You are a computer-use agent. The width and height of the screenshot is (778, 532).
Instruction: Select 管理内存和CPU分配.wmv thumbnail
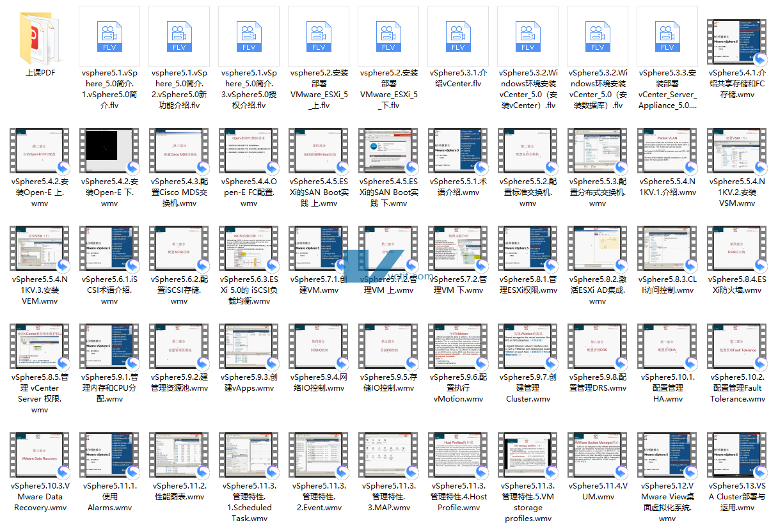coord(109,347)
